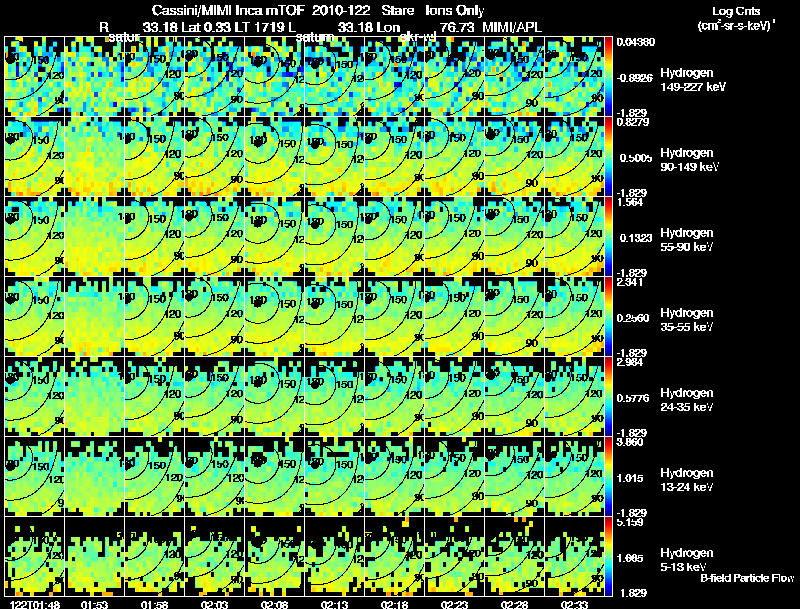Select the 5-13 keV panel at 122T01:48
The width and height of the screenshot is (800, 609).
coord(35,557)
